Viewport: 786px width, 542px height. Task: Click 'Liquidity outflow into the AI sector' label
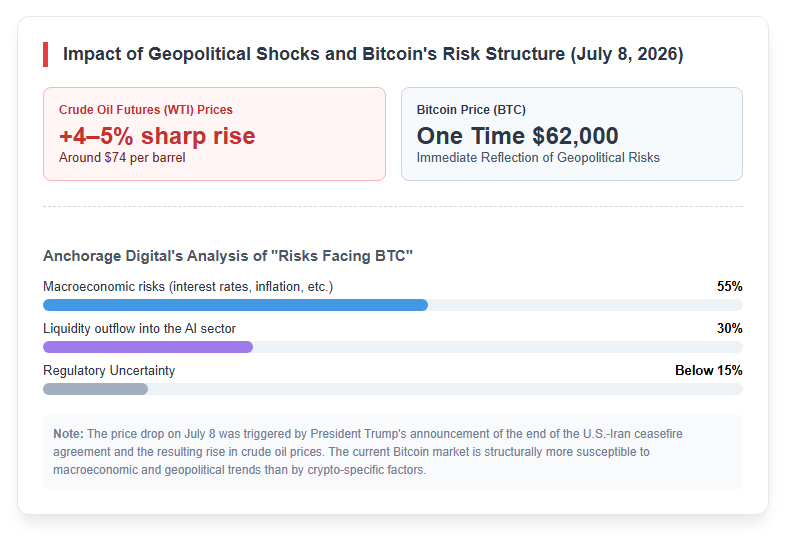(139, 328)
